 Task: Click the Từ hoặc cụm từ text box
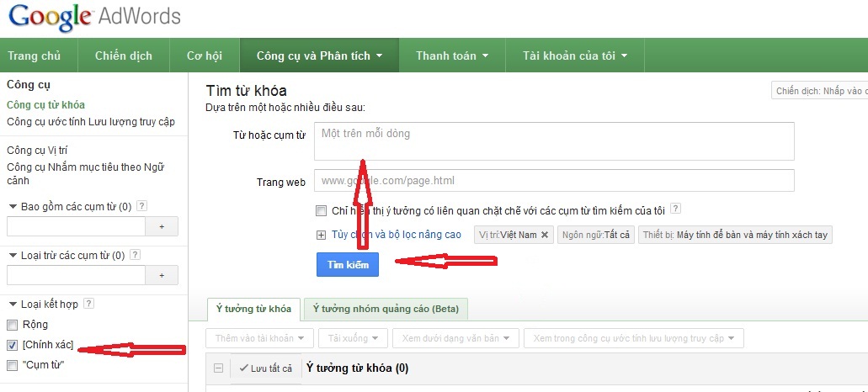[x=554, y=141]
